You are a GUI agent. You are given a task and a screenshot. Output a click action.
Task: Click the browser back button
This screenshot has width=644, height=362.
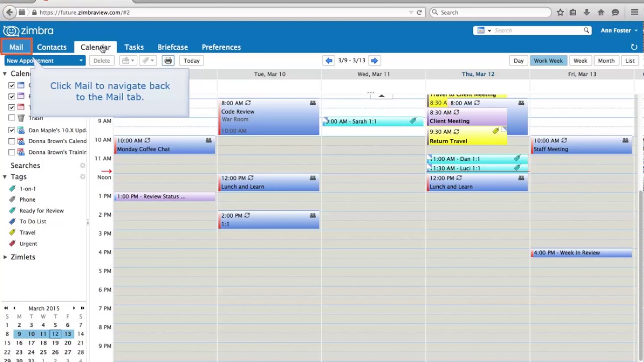coord(10,12)
